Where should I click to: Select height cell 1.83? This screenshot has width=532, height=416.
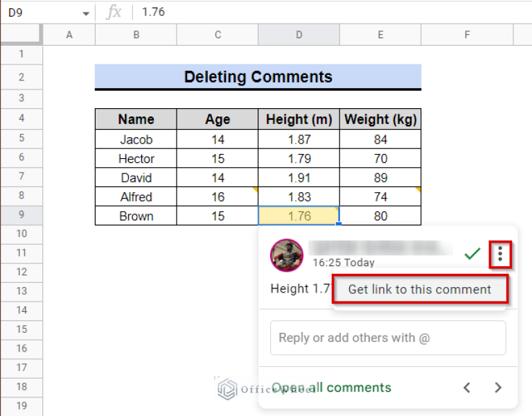(x=299, y=197)
